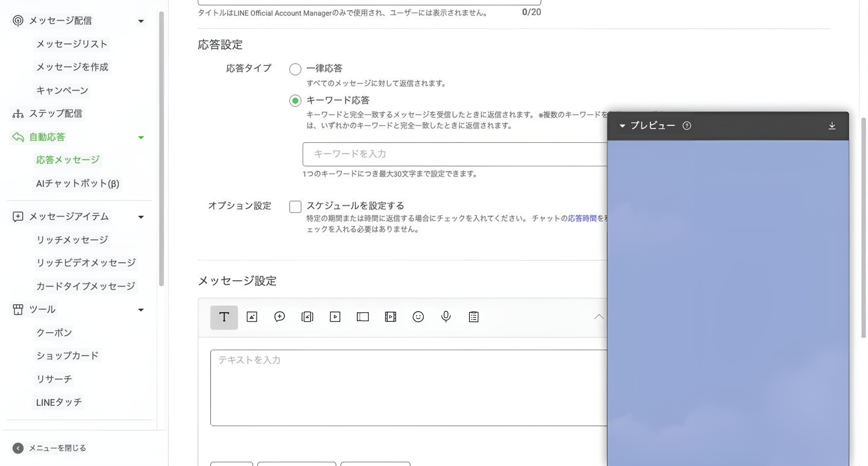The width and height of the screenshot is (868, 466).
Task: Collapse the プレビュー panel triangle
Action: (622, 126)
